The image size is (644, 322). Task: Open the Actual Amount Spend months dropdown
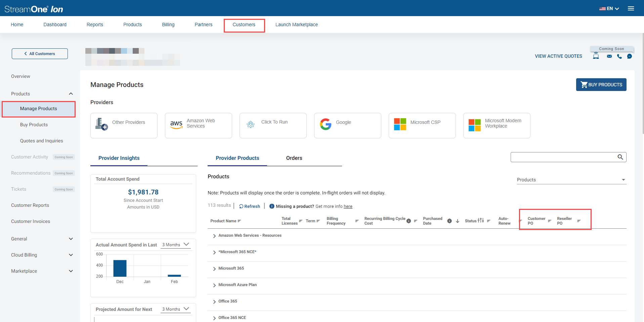click(x=176, y=245)
